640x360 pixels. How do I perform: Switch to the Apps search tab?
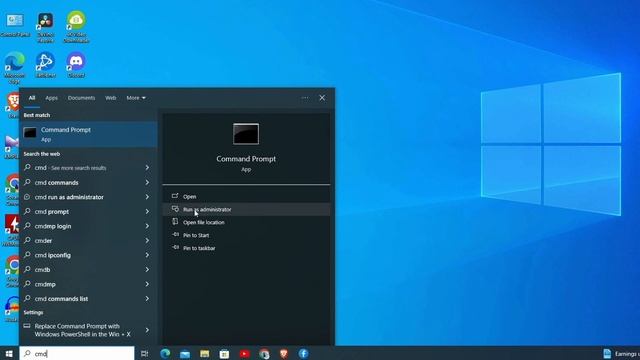(x=51, y=98)
